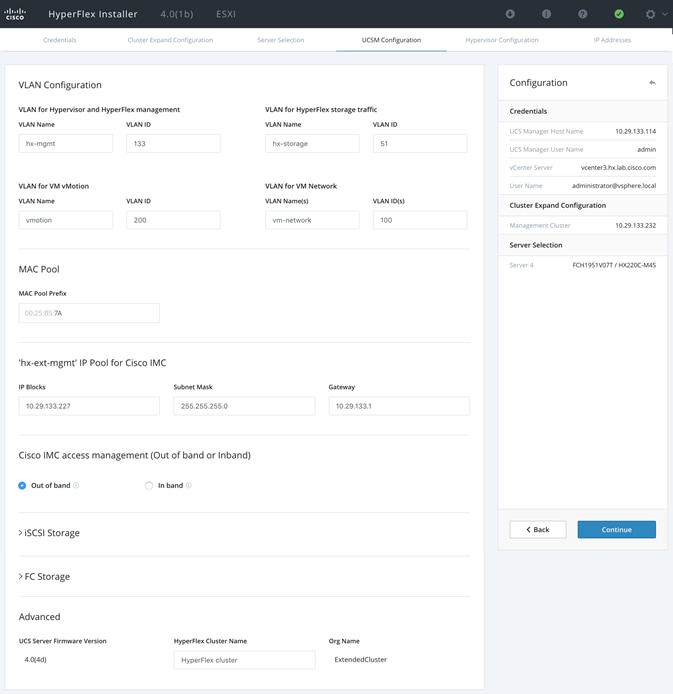The height and width of the screenshot is (694, 673).
Task: Click the storage VLAN ID 51 field
Action: [420, 143]
